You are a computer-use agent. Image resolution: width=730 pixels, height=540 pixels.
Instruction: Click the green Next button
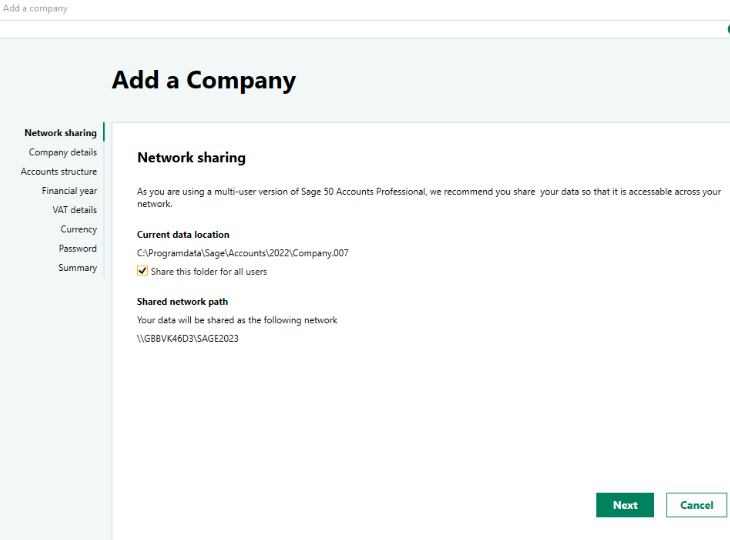pos(625,505)
